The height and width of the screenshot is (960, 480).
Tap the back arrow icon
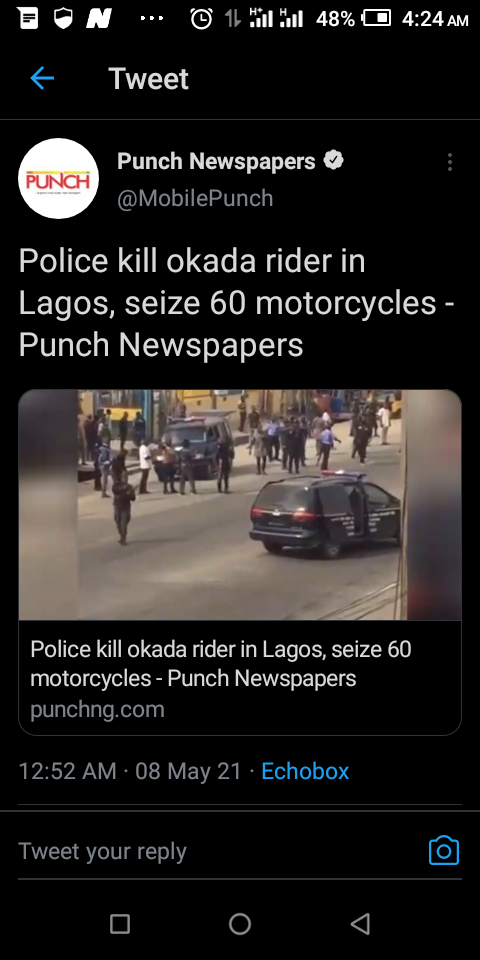pyautogui.click(x=42, y=78)
